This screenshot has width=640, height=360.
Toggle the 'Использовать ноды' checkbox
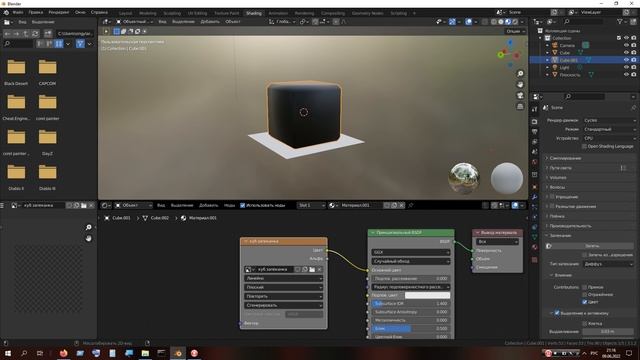pyautogui.click(x=242, y=205)
